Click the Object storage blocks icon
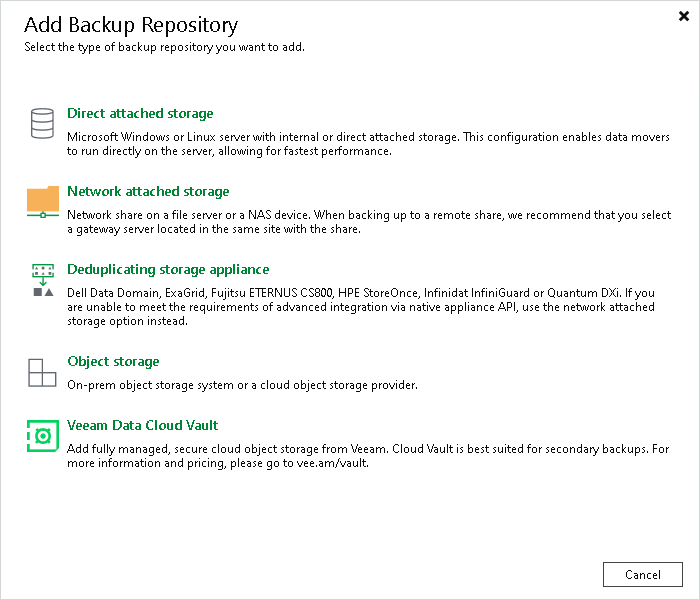 pyautogui.click(x=42, y=372)
